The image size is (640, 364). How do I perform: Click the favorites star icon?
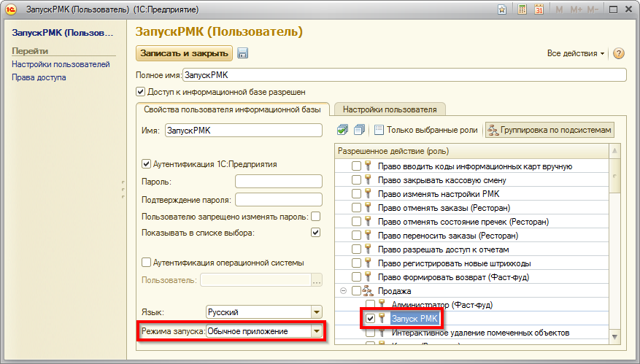502,10
